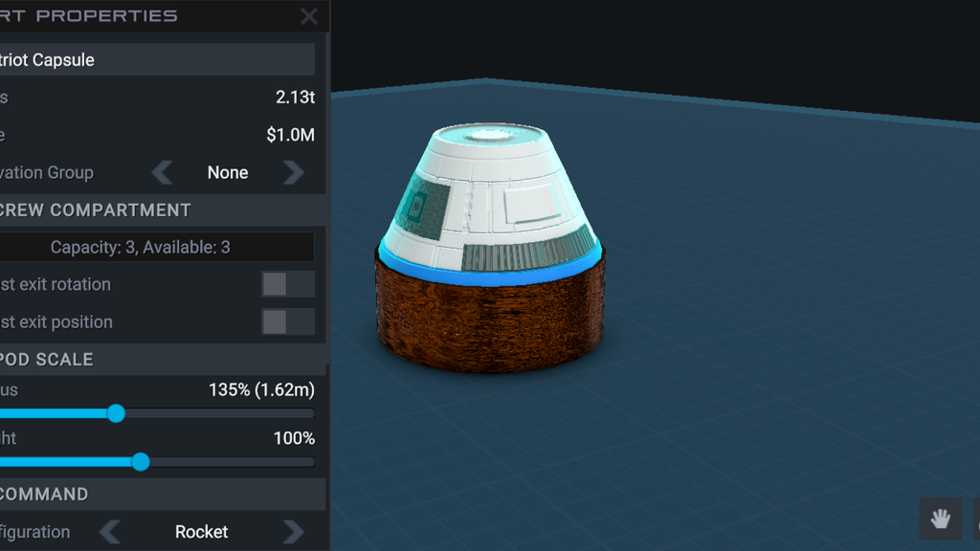980x551 pixels.
Task: Click the Pod Scale section header
Action: coord(163,360)
